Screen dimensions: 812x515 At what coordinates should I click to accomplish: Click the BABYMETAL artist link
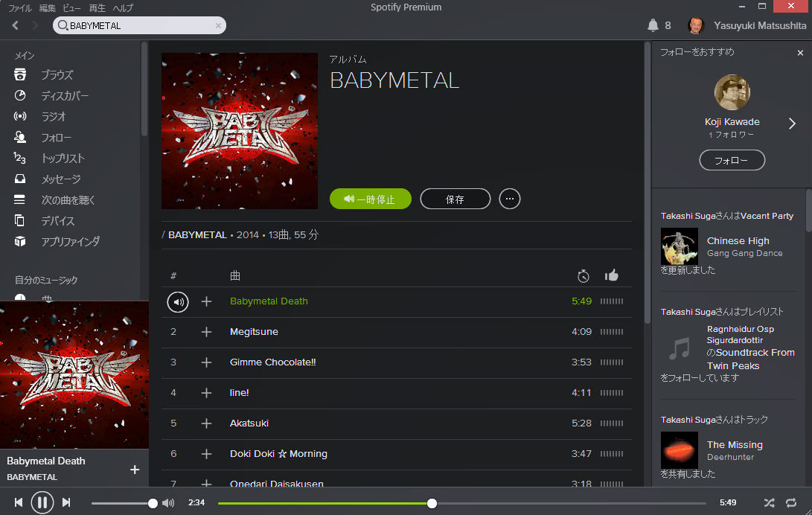click(x=197, y=234)
